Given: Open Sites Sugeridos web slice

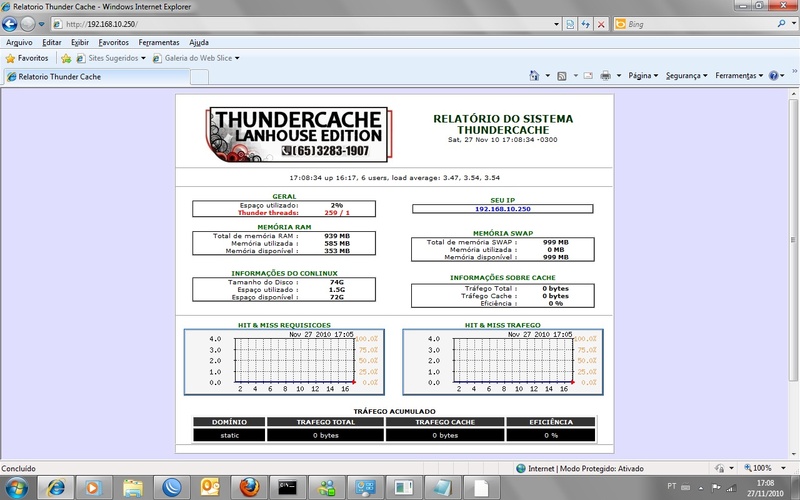Looking at the screenshot, I should tap(111, 58).
